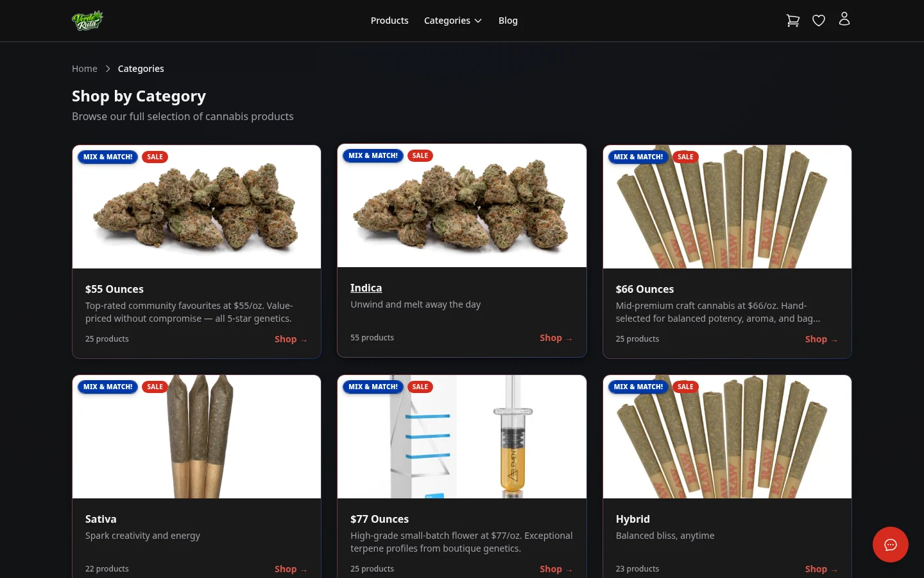Click the SALE badge on Sativa card
Viewport: 924px width, 578px height.
coord(155,387)
